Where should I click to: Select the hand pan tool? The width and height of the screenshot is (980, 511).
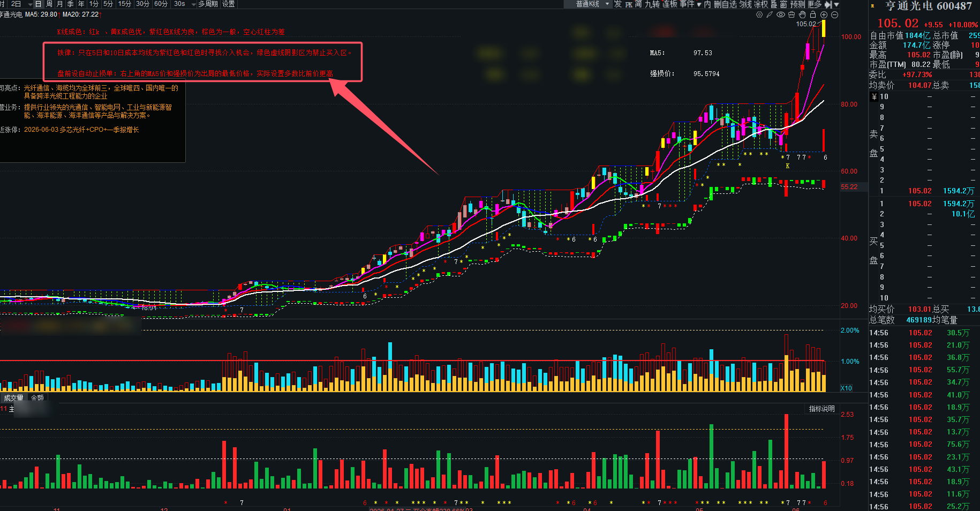click(802, 15)
